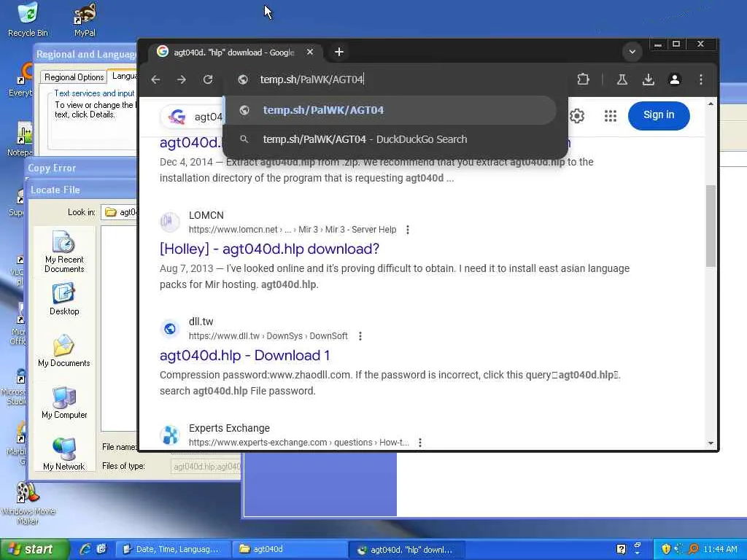Open options menu for dll.tw result
The width and height of the screenshot is (747, 560).
pos(360,336)
